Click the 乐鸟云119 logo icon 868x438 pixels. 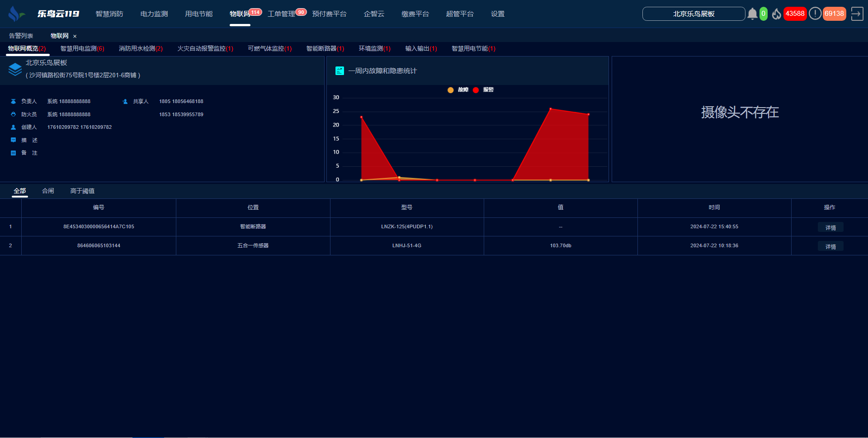pyautogui.click(x=16, y=14)
